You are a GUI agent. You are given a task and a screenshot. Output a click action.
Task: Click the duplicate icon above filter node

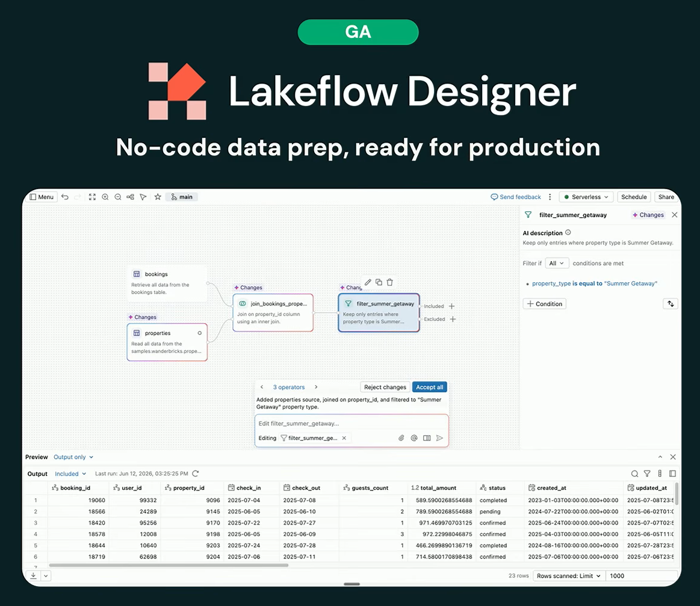click(379, 282)
